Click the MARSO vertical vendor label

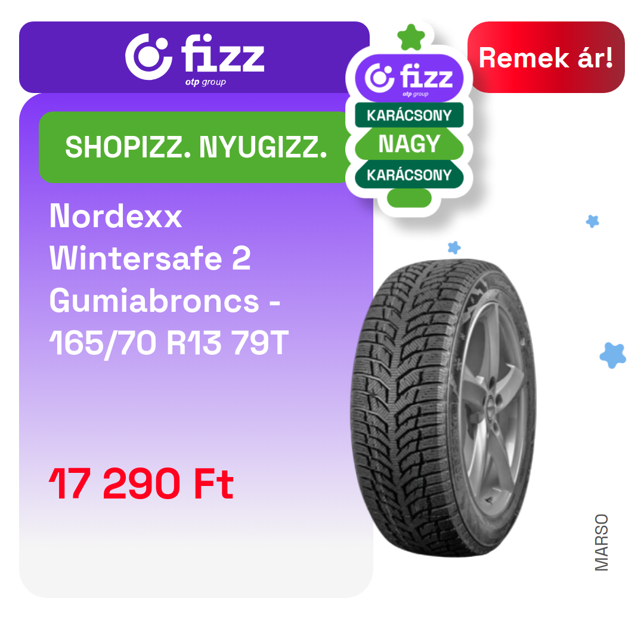(601, 543)
